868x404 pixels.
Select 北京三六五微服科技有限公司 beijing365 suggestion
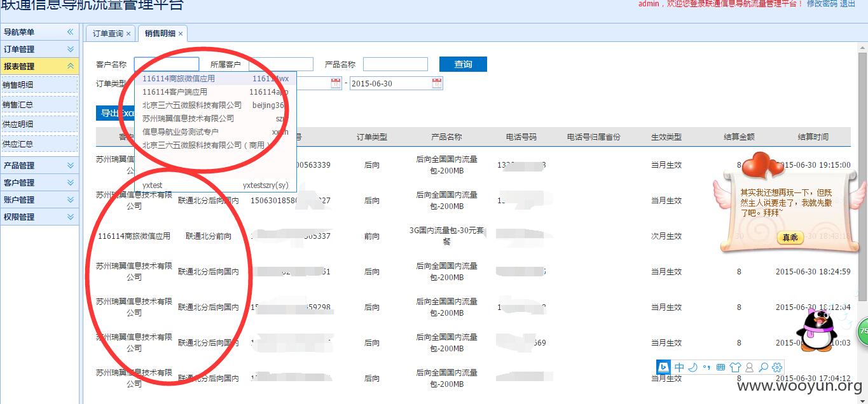pos(216,105)
